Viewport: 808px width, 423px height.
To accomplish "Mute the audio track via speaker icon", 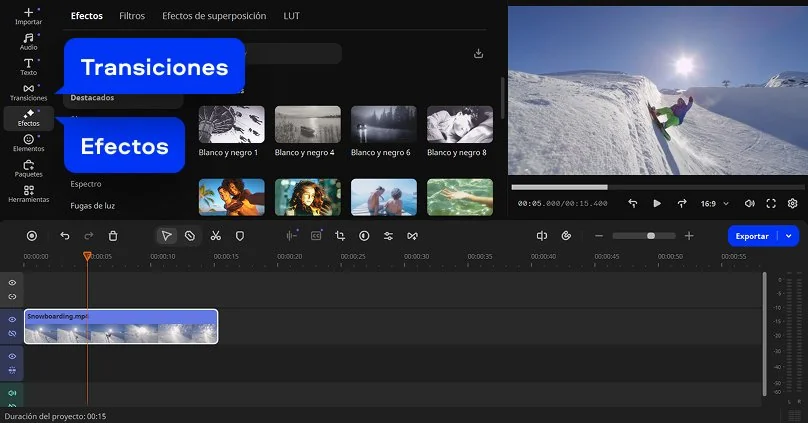I will click(x=12, y=393).
